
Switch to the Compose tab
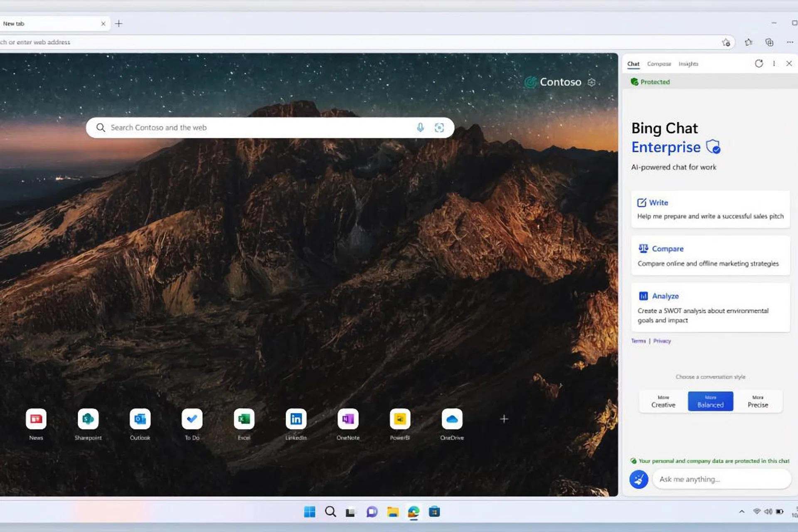tap(659, 64)
